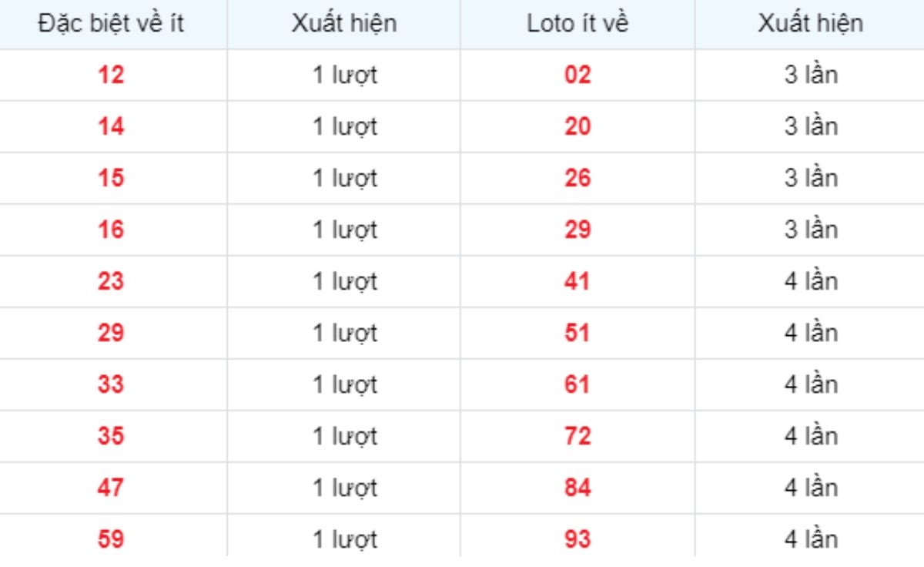
Task: Click number 47 in special column
Action: pos(111,488)
